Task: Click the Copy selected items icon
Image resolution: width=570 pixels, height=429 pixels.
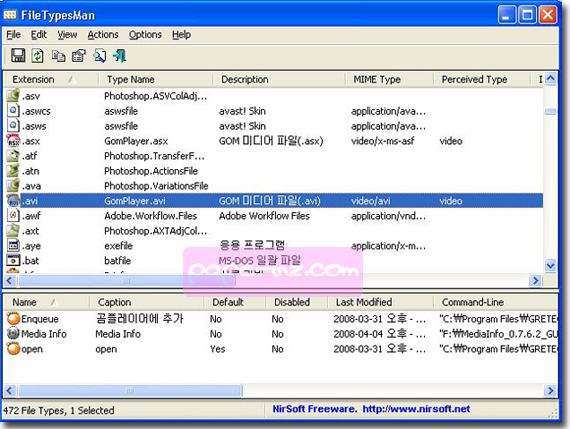Action: pos(59,56)
